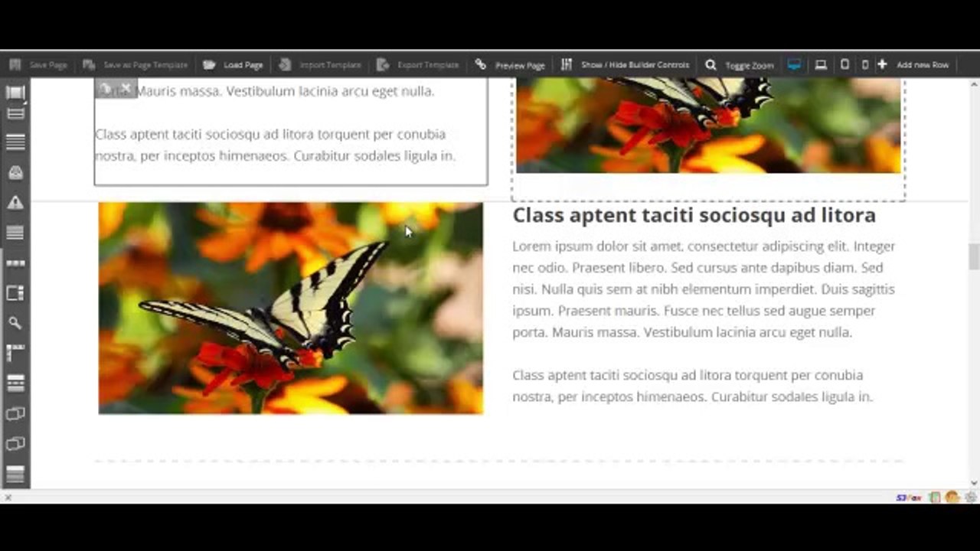
Task: Select the three-blocks columns sidebar icon
Action: pos(15,263)
